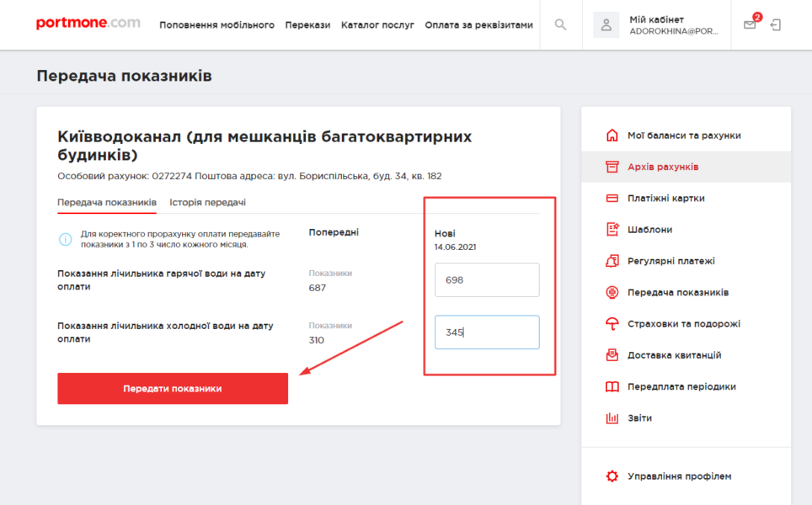Click the regular payments icon

pos(612,261)
